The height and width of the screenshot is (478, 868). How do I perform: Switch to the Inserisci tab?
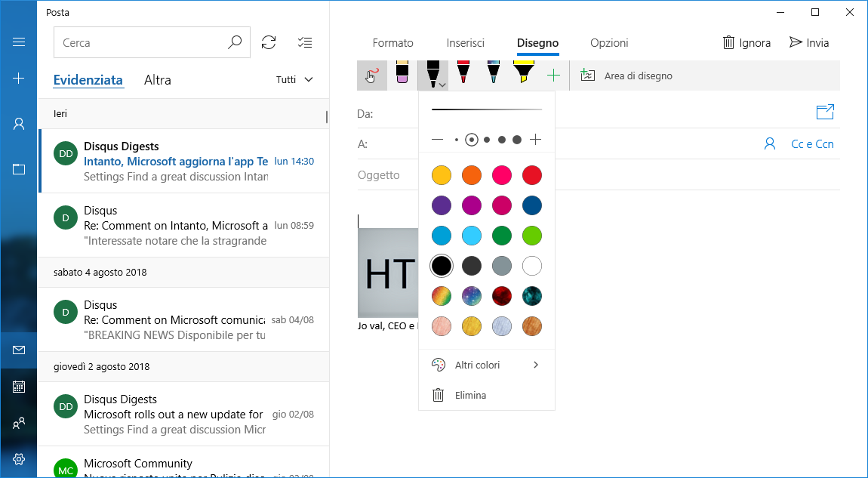tap(465, 43)
